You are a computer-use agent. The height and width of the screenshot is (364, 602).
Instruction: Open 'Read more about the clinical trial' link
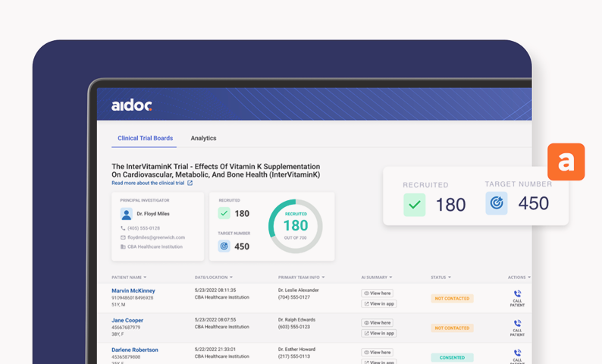pos(148,184)
